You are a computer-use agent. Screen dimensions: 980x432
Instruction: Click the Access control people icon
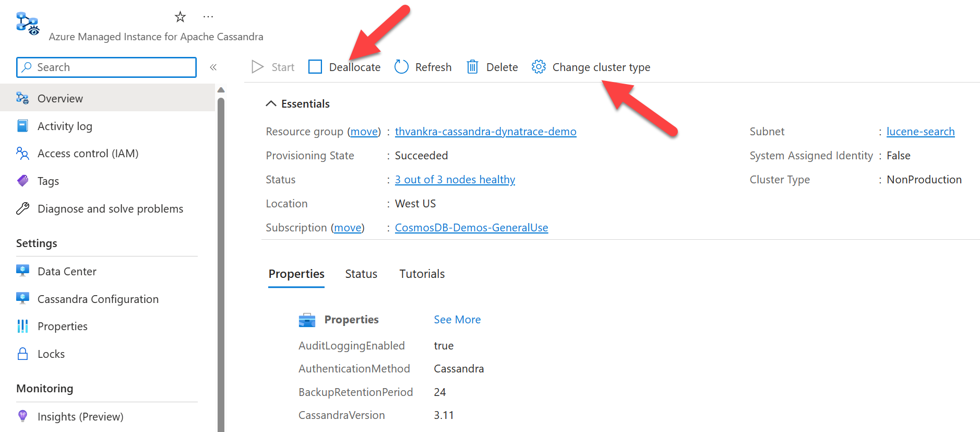(22, 153)
